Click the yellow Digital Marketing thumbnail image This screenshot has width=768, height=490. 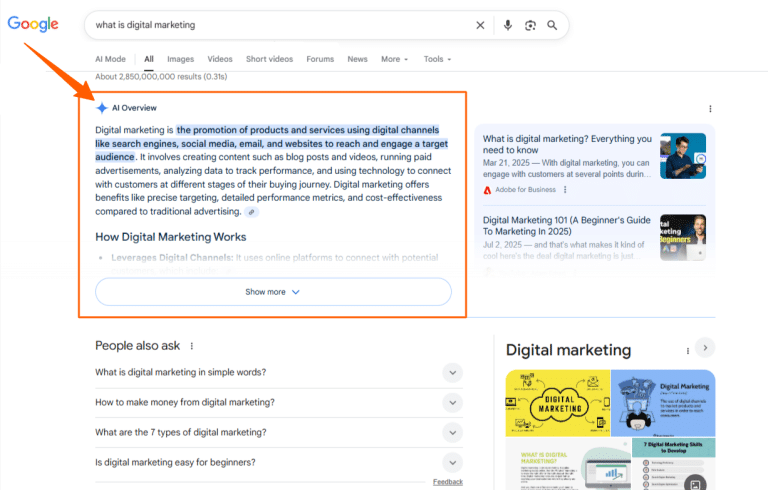(x=557, y=403)
